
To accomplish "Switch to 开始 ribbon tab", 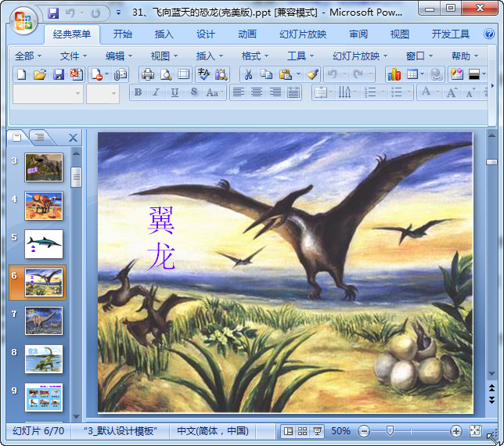I will (122, 34).
